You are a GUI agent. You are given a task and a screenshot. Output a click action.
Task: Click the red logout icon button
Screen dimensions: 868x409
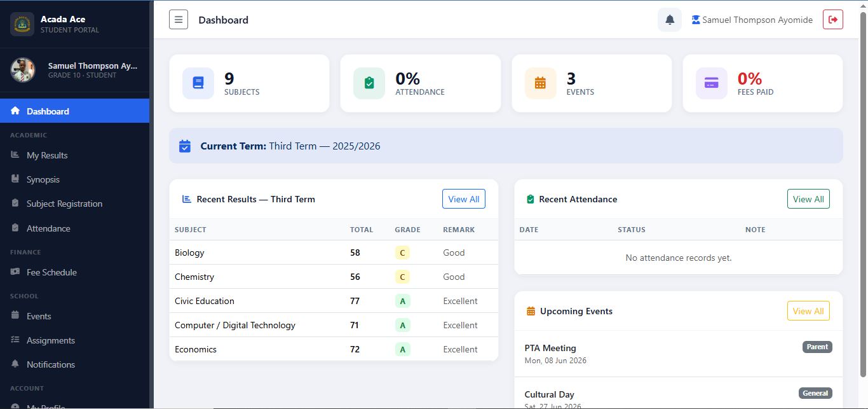pos(833,20)
